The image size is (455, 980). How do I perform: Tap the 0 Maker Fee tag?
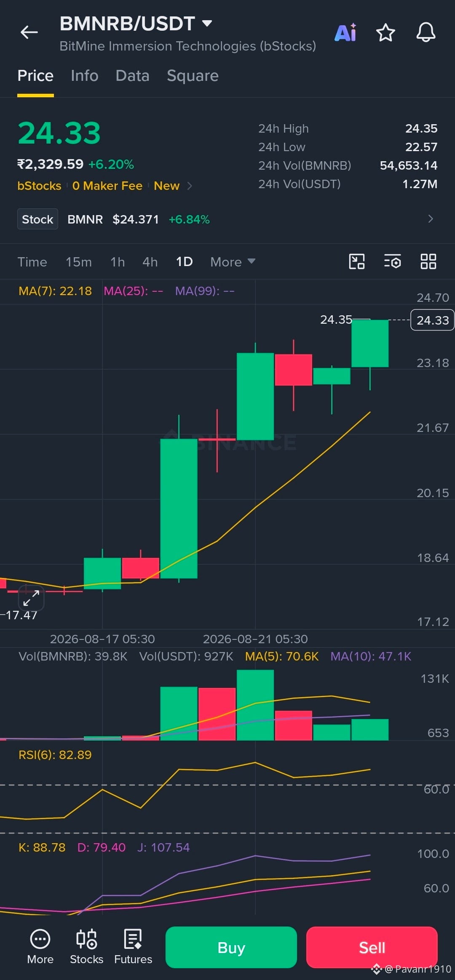(107, 186)
